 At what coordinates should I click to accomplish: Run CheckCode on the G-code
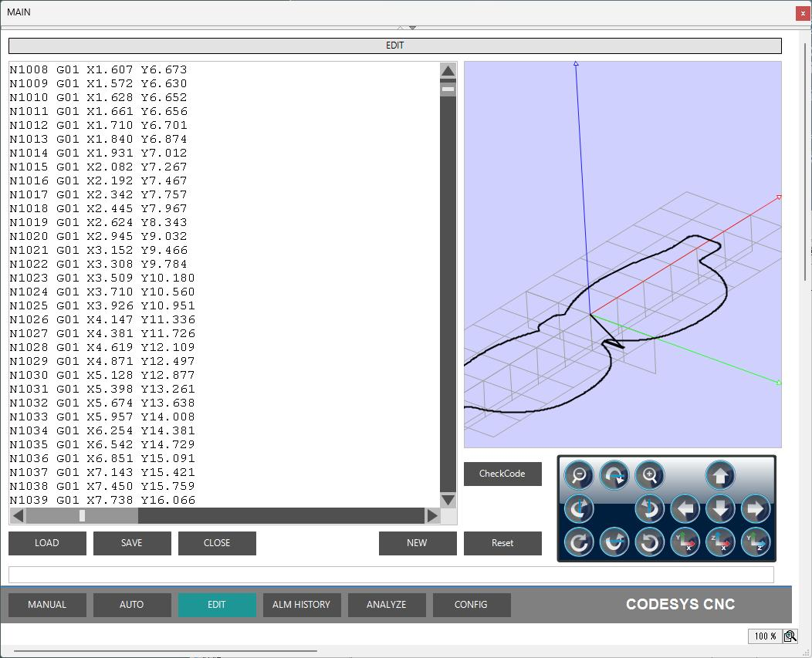(x=502, y=474)
